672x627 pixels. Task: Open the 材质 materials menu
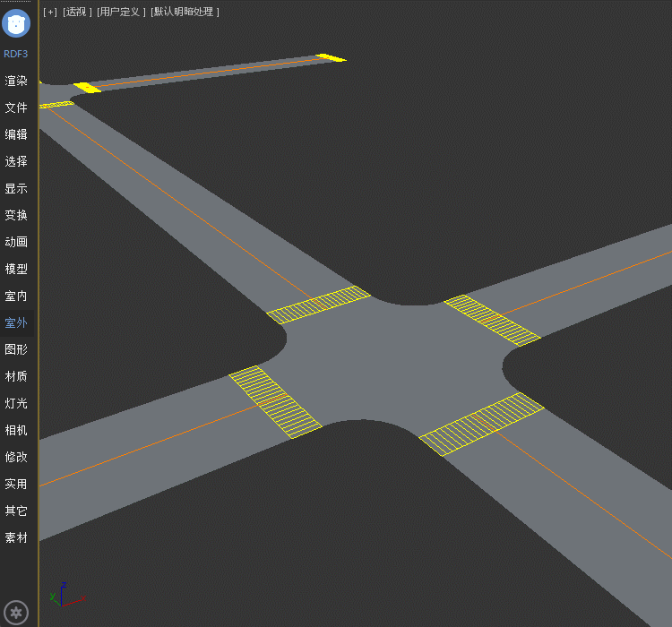16,376
